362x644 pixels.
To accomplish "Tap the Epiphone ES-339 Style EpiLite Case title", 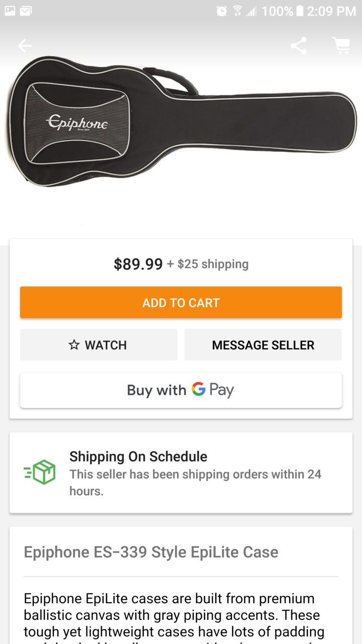I will point(151,552).
